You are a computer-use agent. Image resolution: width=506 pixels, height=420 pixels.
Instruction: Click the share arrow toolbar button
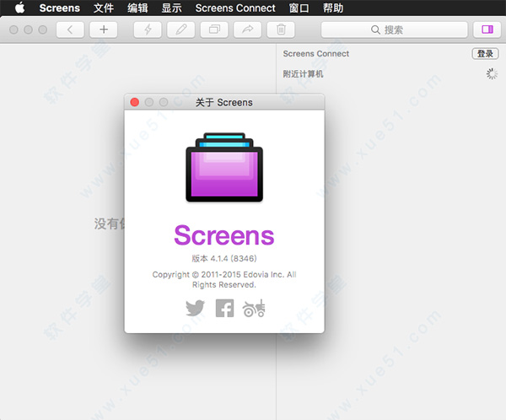pos(247,30)
